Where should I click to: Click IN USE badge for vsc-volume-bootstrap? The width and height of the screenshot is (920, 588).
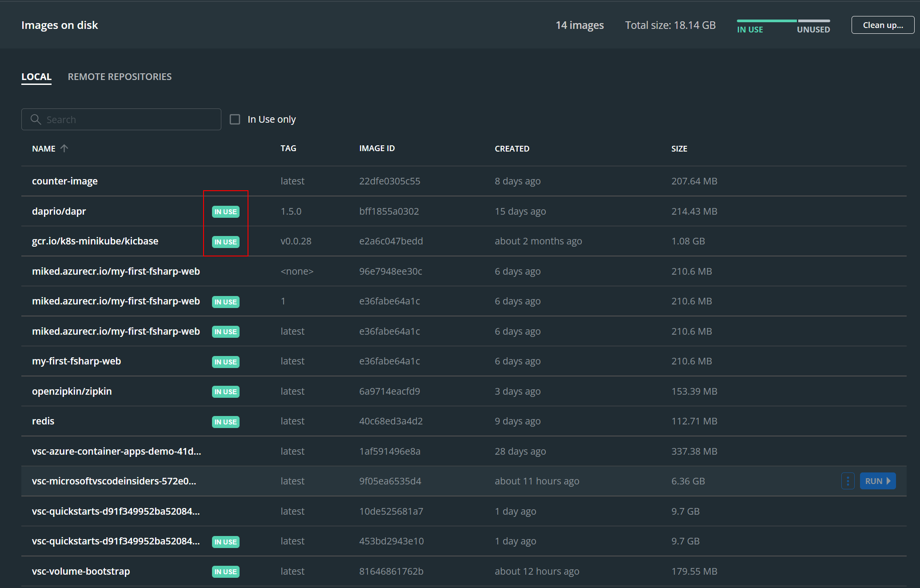coord(225,572)
